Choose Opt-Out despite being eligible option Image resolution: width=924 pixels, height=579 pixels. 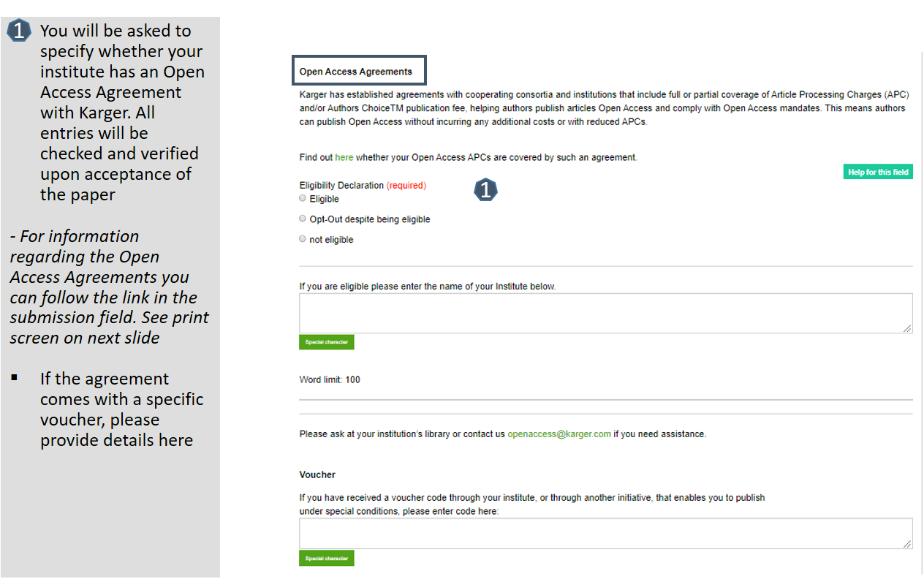(303, 219)
